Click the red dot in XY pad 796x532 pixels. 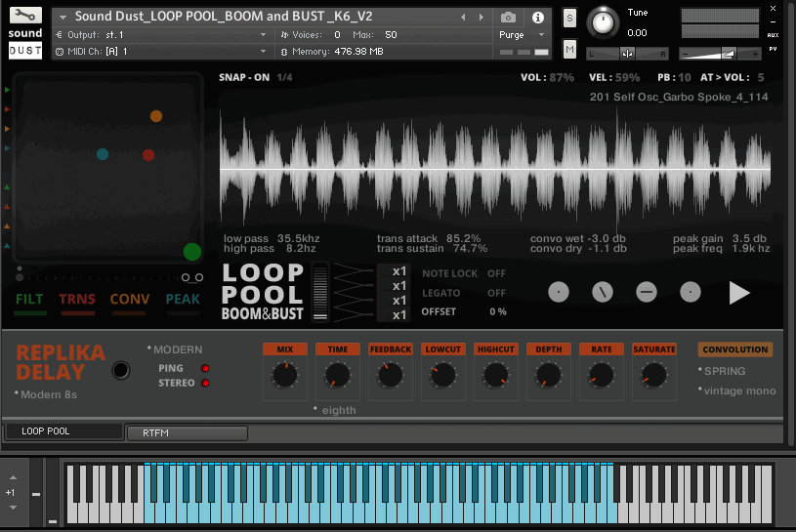point(148,154)
